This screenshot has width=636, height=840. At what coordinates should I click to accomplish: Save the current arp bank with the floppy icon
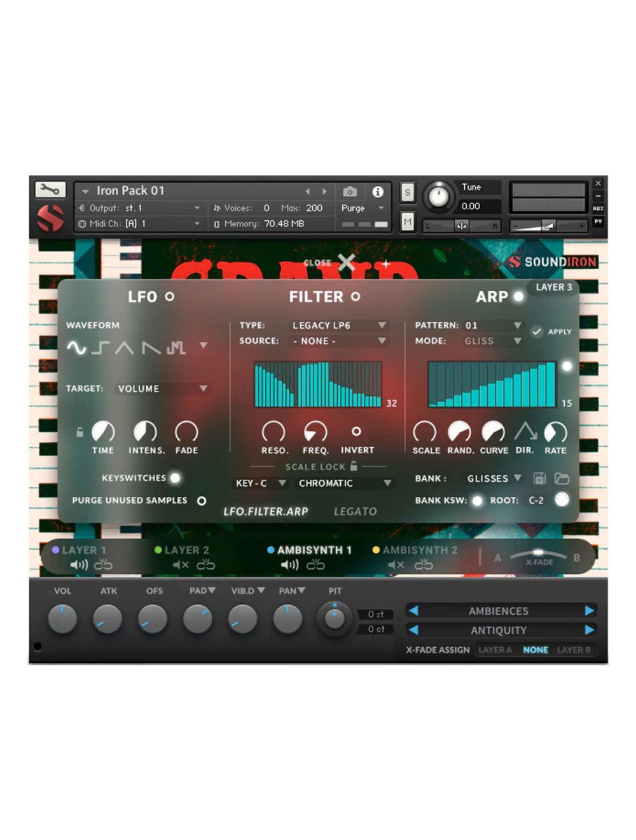[x=540, y=479]
